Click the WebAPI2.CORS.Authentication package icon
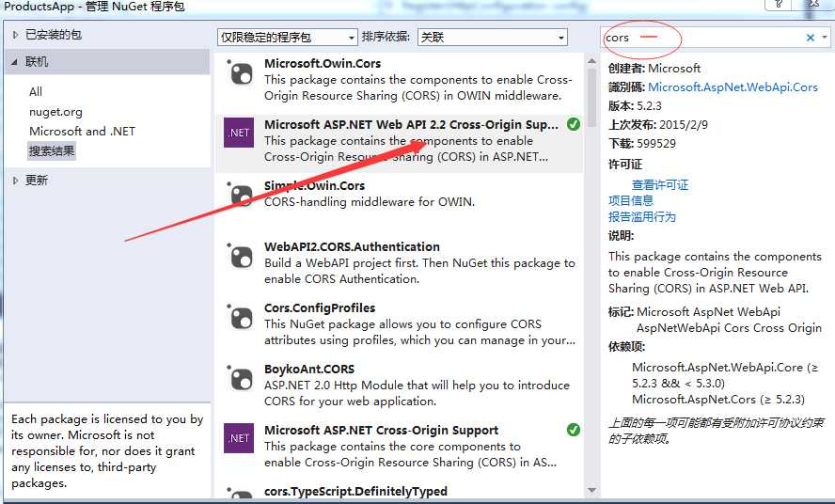Screen dimensions: 835x504 pyautogui.click(x=240, y=256)
